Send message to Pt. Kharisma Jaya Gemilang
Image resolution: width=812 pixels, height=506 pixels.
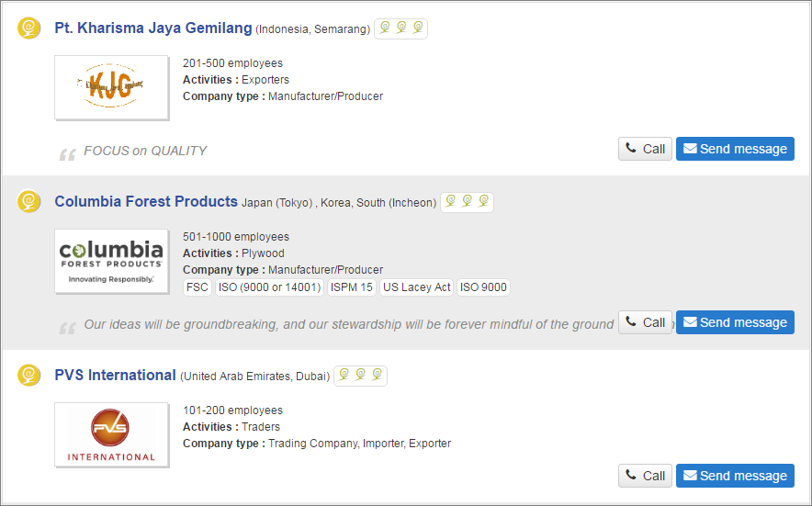pos(735,149)
